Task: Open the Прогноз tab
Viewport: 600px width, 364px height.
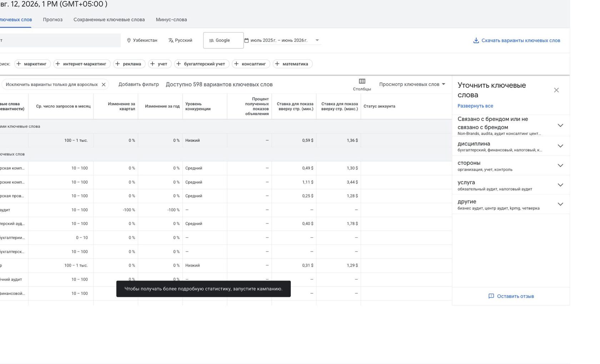Action: click(53, 20)
